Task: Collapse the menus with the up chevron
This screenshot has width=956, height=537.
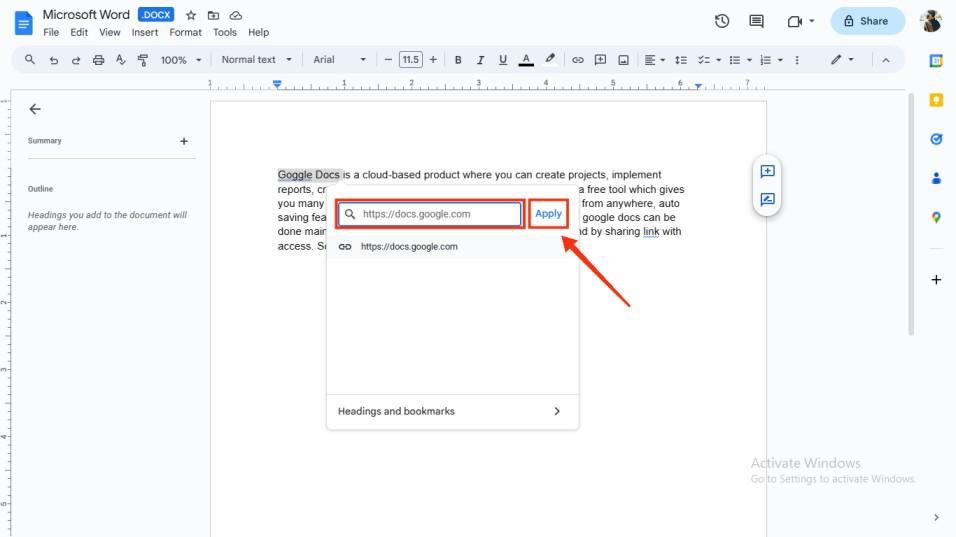Action: coord(886,60)
